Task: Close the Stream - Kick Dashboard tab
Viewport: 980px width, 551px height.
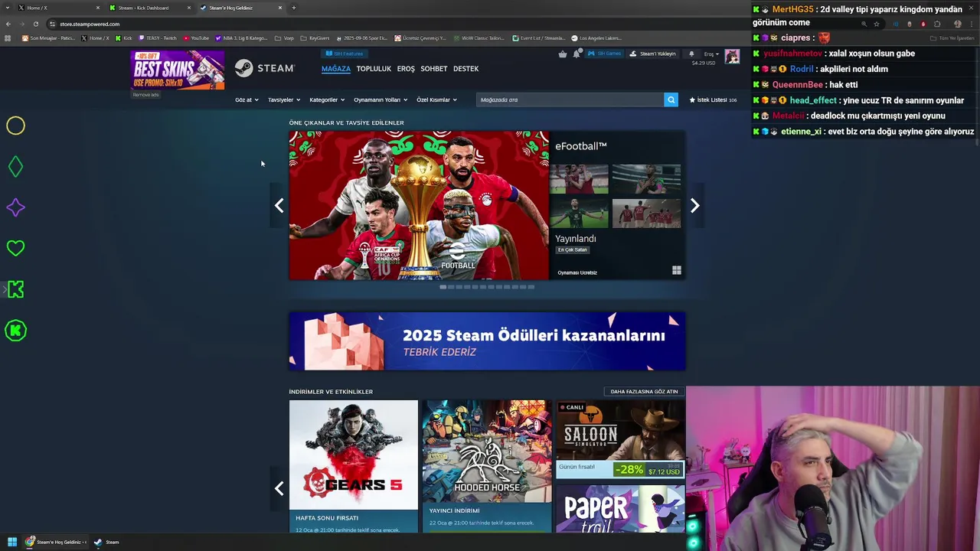Action: (189, 8)
